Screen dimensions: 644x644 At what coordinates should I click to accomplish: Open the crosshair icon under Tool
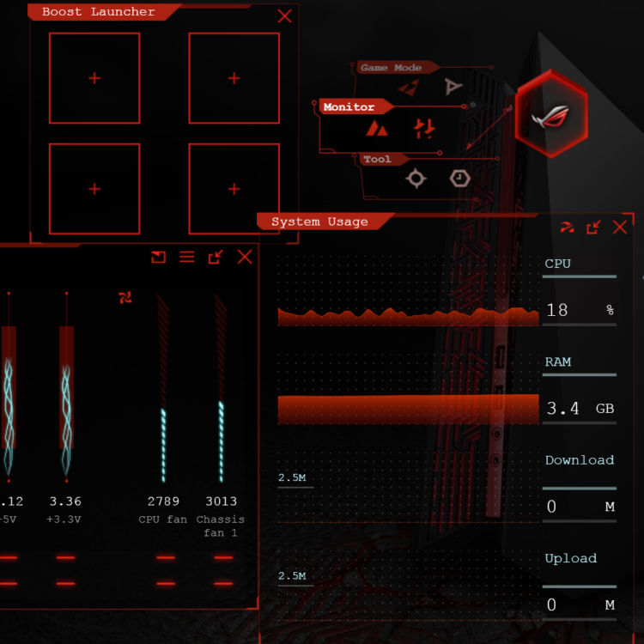pos(416,178)
